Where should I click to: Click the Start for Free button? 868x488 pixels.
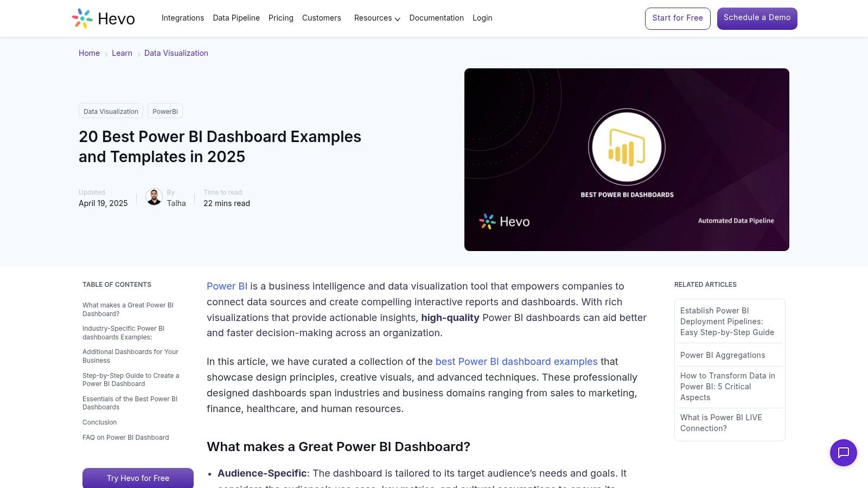(677, 18)
